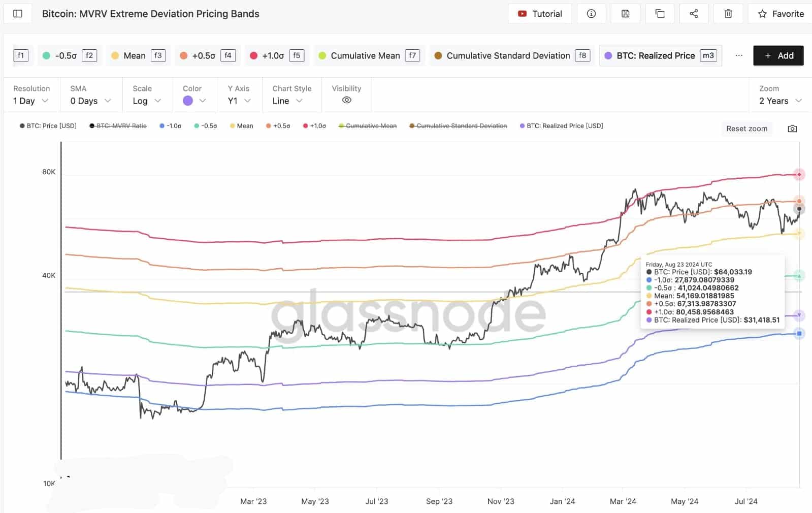Open the three-dot more metrics menu
This screenshot has width=812, height=513.
point(739,55)
